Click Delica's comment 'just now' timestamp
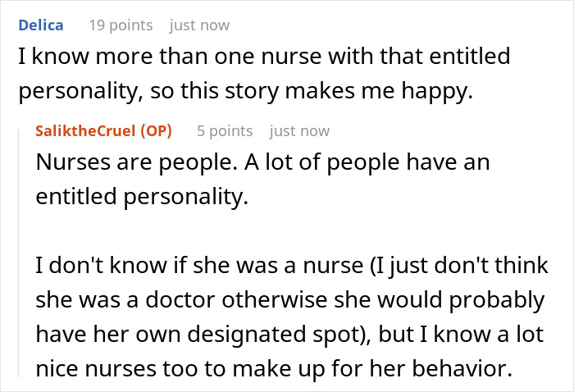 pyautogui.click(x=199, y=25)
